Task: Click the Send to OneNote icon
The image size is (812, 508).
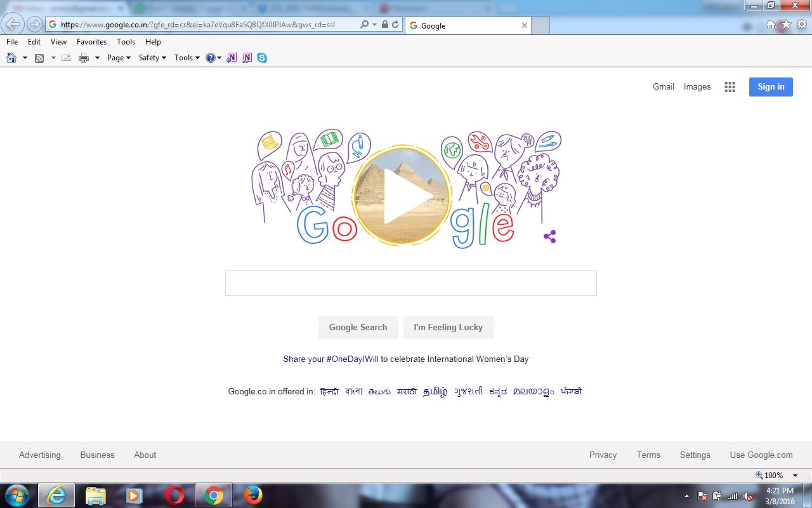Action: click(232, 58)
